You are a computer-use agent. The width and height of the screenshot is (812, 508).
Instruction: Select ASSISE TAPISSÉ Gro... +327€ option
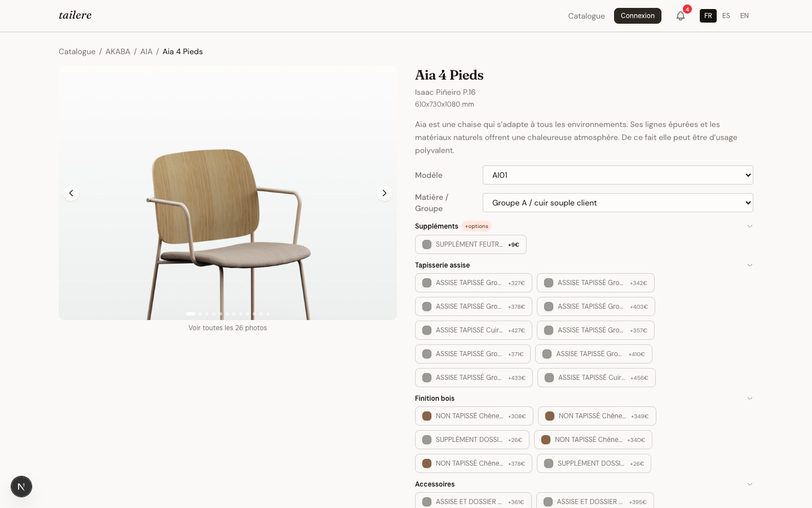474,283
